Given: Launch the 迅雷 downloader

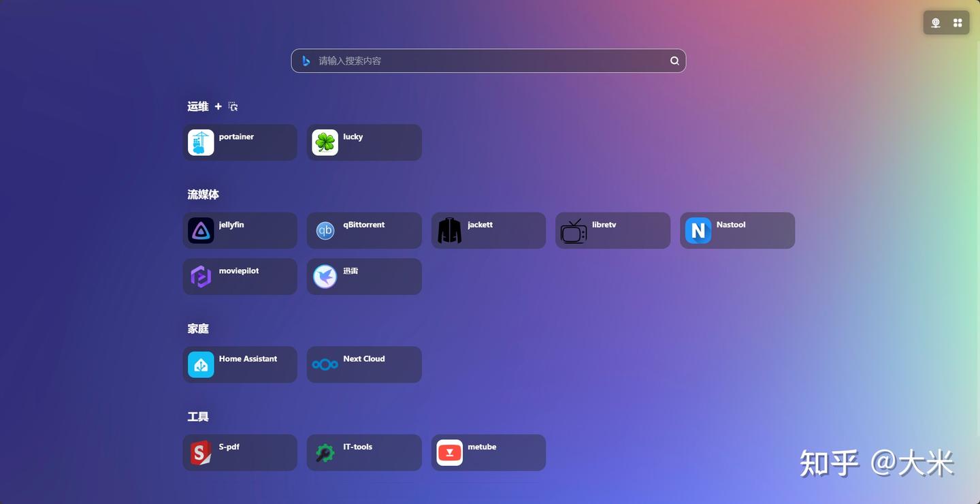Looking at the screenshot, I should coord(364,277).
